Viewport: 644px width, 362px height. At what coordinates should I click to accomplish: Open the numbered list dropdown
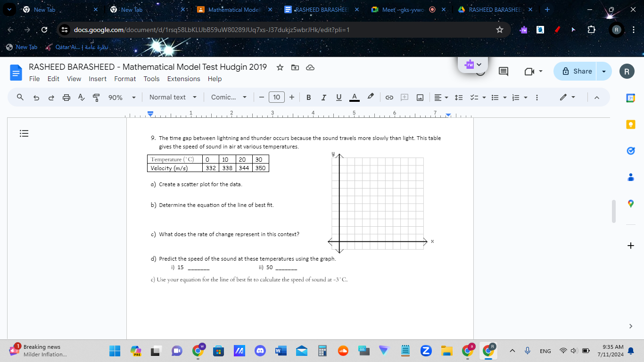[x=519, y=97]
